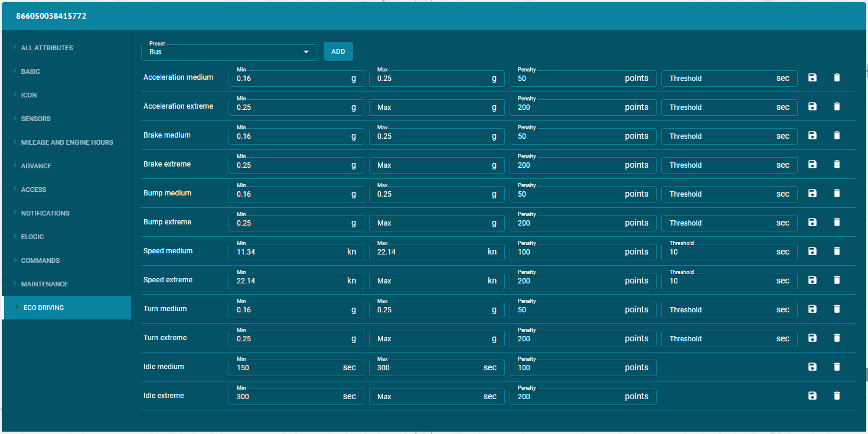The image size is (868, 434).
Task: Delete the Speed extreme row
Action: [x=837, y=280]
